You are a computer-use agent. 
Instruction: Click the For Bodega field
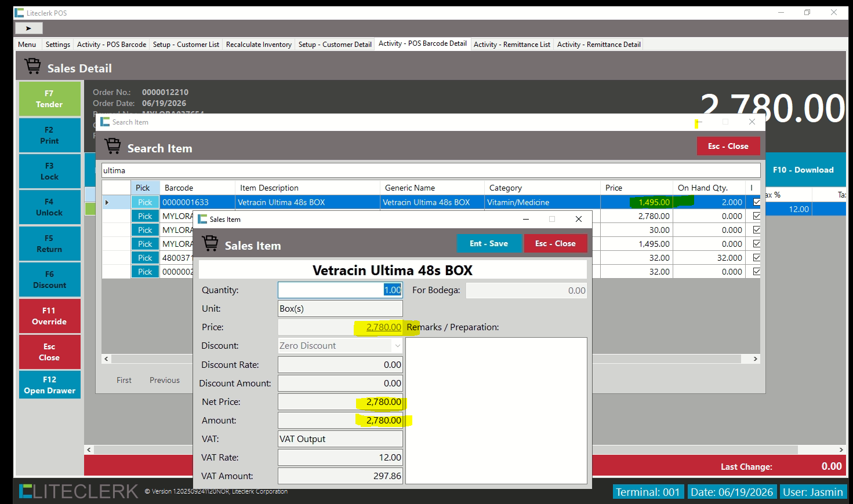527,291
